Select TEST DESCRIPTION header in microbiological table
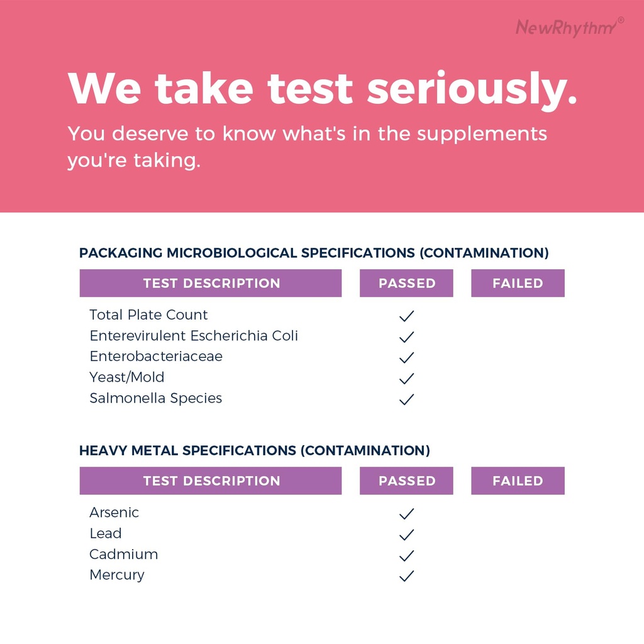This screenshot has width=644, height=644. coord(211,283)
